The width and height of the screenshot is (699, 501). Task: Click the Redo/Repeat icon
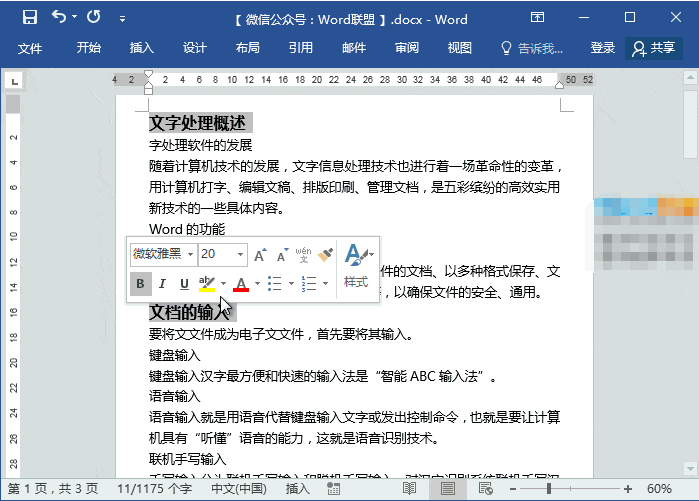coord(94,17)
